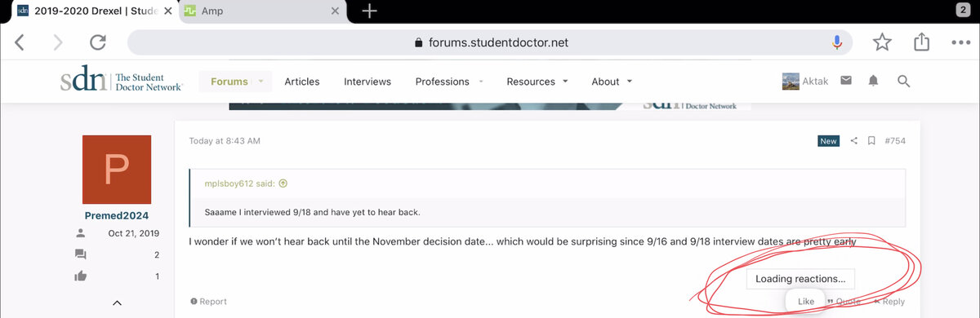Click the browser back arrow
Viewport: 980px width, 318px height.
coord(20,42)
